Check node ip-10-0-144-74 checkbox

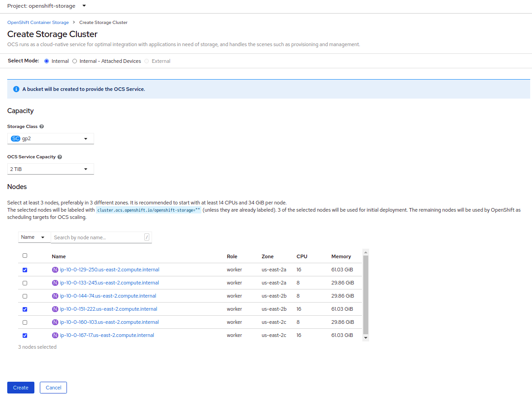pos(25,296)
